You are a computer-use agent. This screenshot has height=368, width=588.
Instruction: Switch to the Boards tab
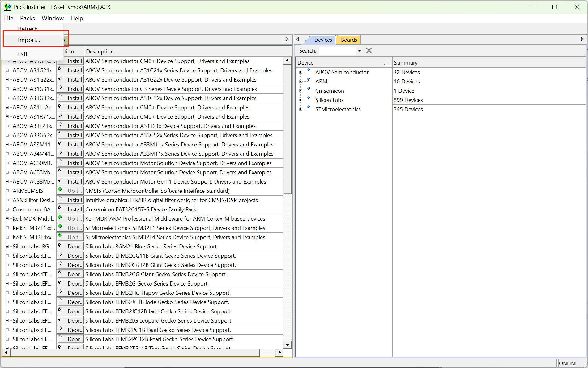[349, 40]
